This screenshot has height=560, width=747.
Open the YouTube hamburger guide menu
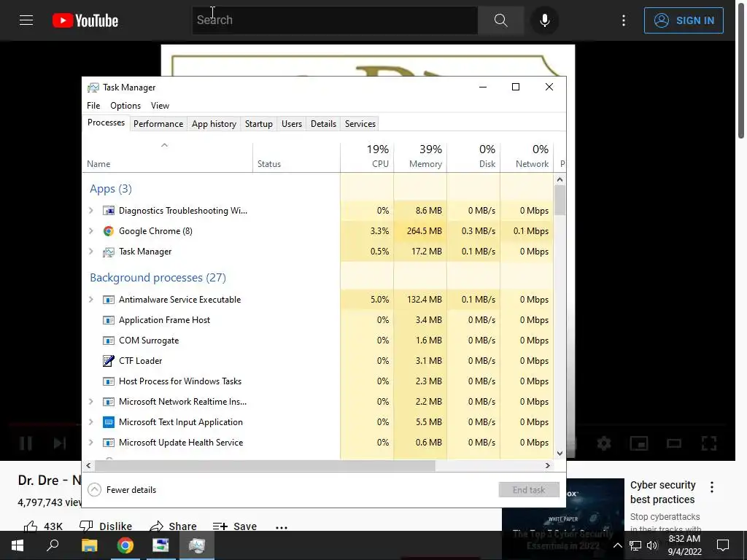[26, 20]
